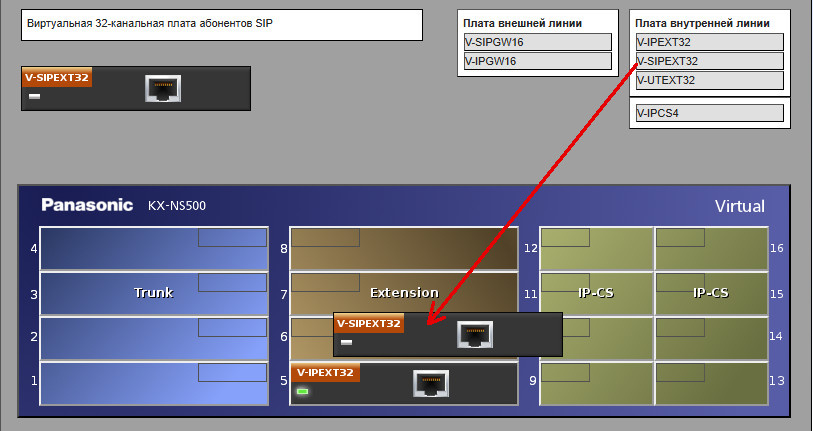Viewport: 813px width, 431px height.
Task: Select V-SIPGW16 trunk card option
Action: coord(538,42)
